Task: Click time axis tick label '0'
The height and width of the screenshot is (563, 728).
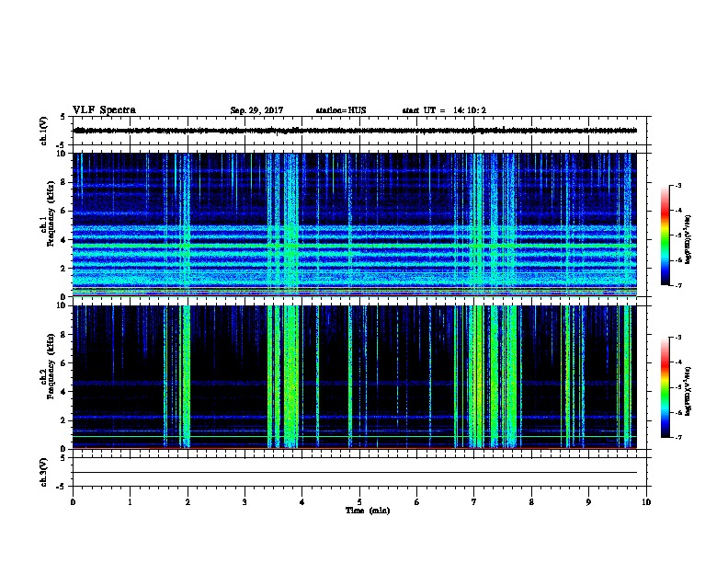Action: [x=73, y=502]
